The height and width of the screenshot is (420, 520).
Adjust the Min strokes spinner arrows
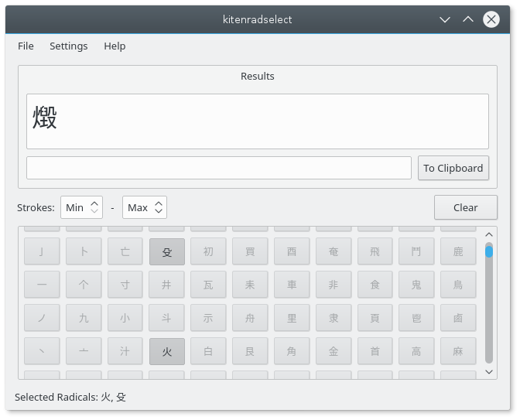coord(94,207)
